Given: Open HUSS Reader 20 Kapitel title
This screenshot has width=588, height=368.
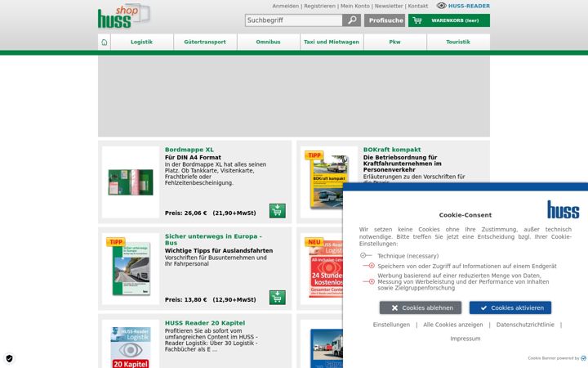Looking at the screenshot, I should (205, 323).
